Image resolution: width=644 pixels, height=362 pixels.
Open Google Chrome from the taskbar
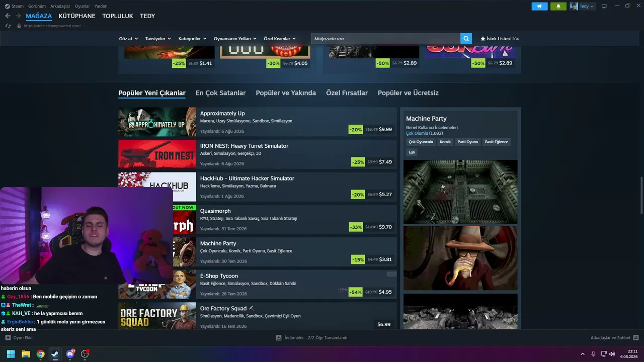[40, 354]
